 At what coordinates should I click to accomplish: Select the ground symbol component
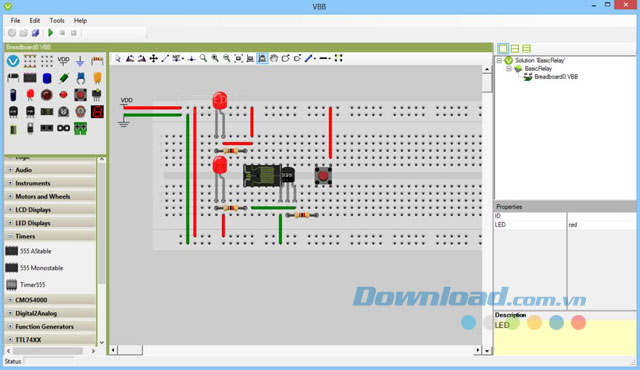point(80,61)
